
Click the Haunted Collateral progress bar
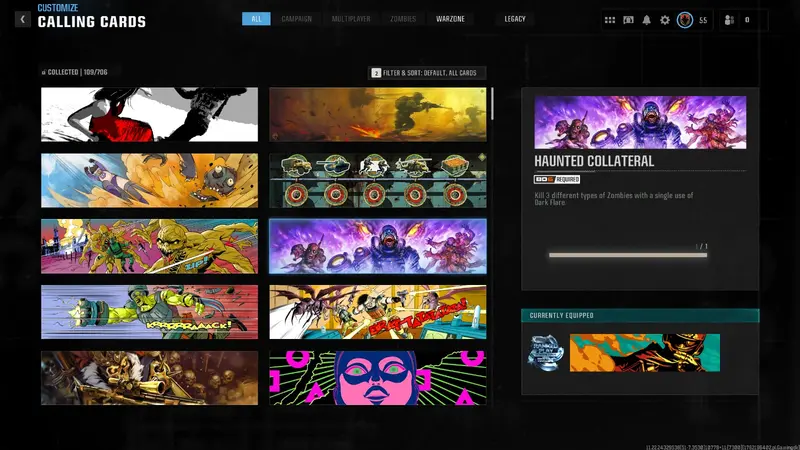628,255
